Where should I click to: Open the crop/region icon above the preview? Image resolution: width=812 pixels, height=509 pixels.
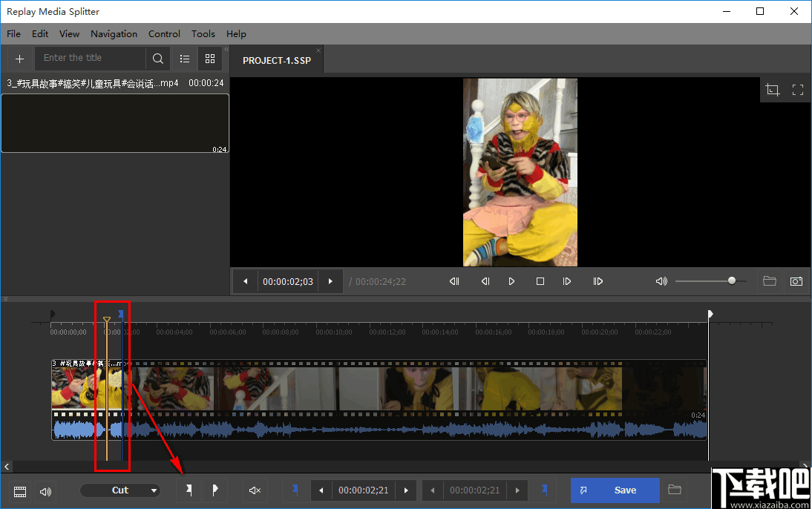(772, 89)
